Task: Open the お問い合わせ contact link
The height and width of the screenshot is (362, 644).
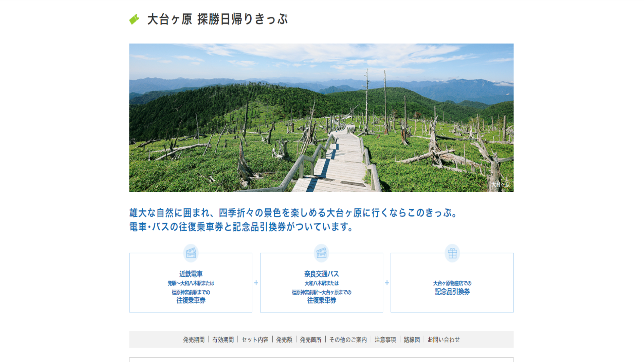Action: click(x=443, y=340)
